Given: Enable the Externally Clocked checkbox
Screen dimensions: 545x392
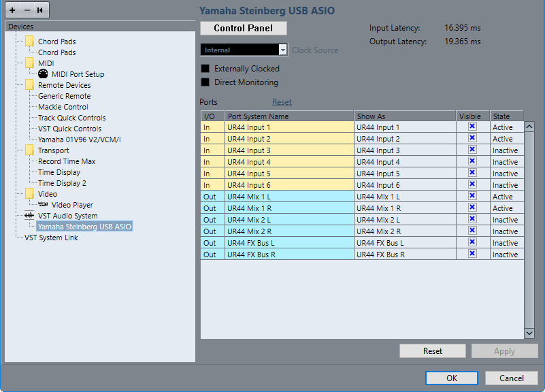Looking at the screenshot, I should click(205, 69).
